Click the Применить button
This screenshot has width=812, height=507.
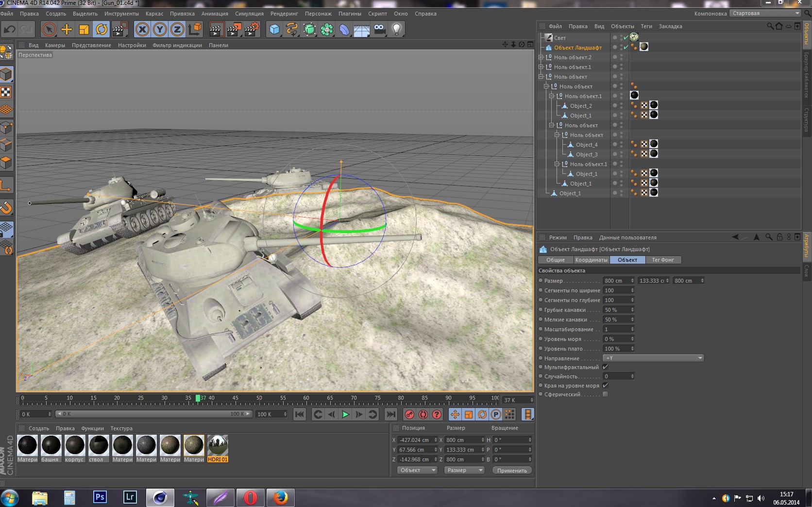coord(512,470)
